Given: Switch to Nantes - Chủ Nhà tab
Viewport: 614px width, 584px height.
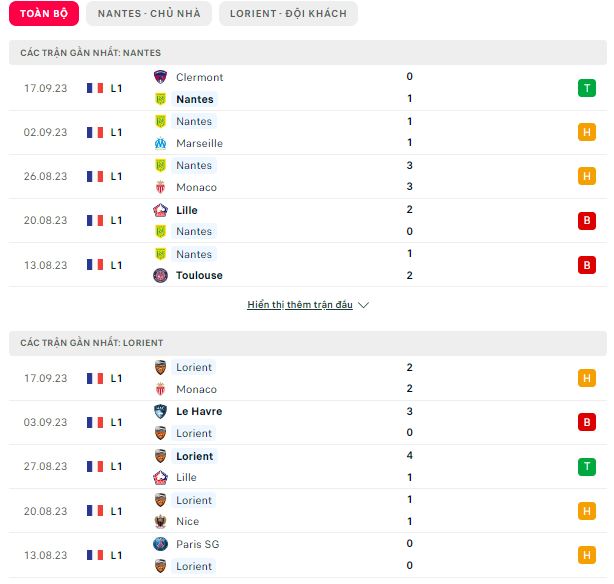Looking at the screenshot, I should (149, 14).
